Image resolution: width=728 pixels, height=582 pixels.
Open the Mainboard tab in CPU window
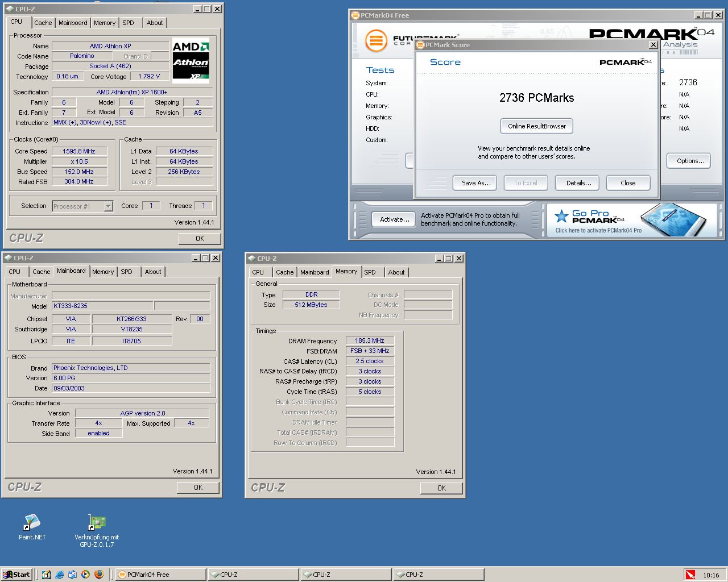tap(73, 23)
